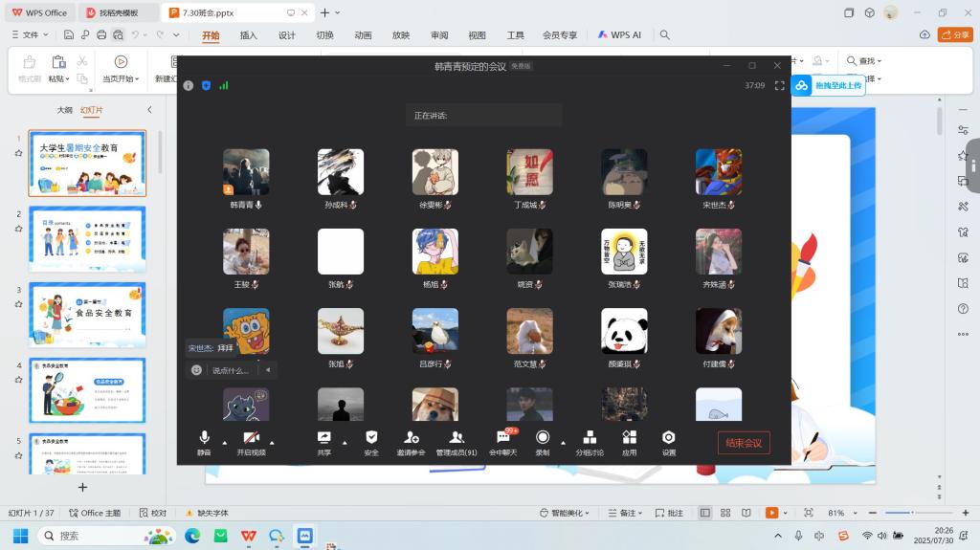Open the 会中聊天 chat panel
This screenshot has width=980, height=550.
503,443
